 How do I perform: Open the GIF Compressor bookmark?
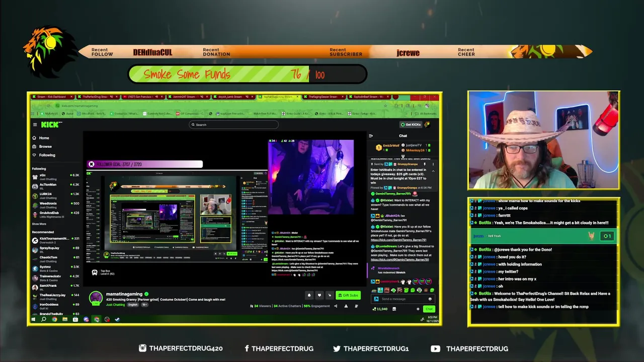pyautogui.click(x=190, y=114)
